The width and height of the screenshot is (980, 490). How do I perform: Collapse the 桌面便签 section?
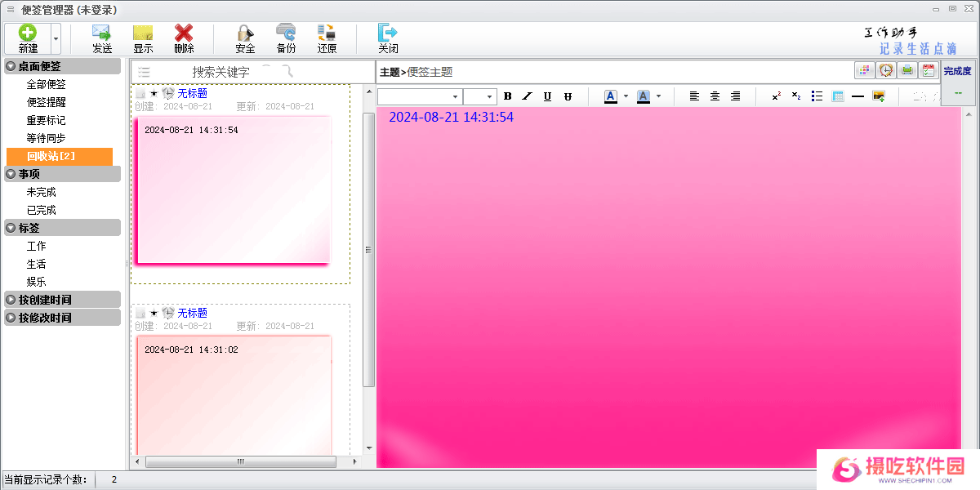pos(11,66)
